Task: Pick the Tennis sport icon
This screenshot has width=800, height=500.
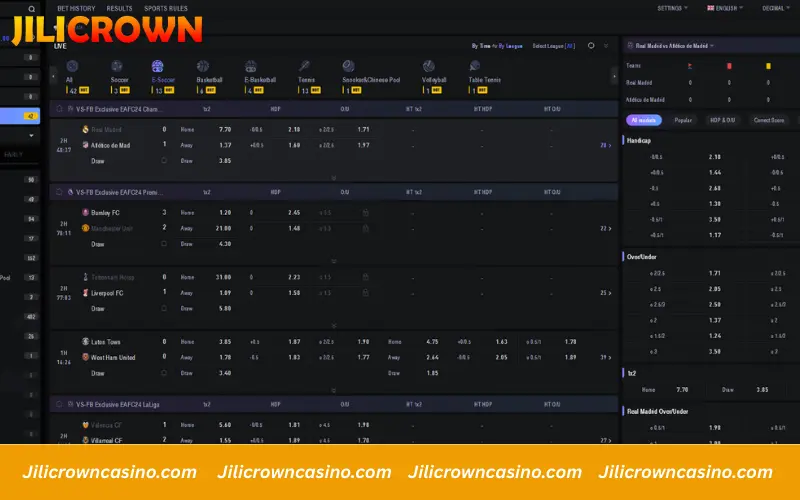Action: click(x=304, y=68)
